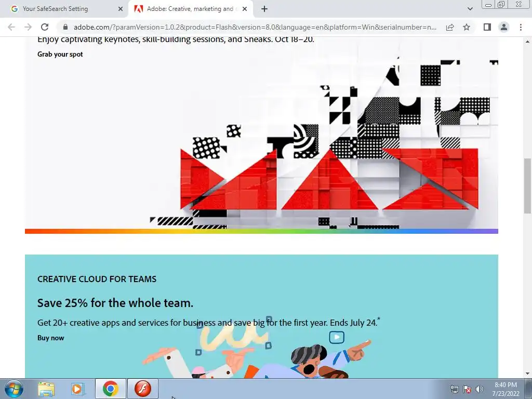Open File Explorer from the taskbar
532x399 pixels.
coord(46,389)
